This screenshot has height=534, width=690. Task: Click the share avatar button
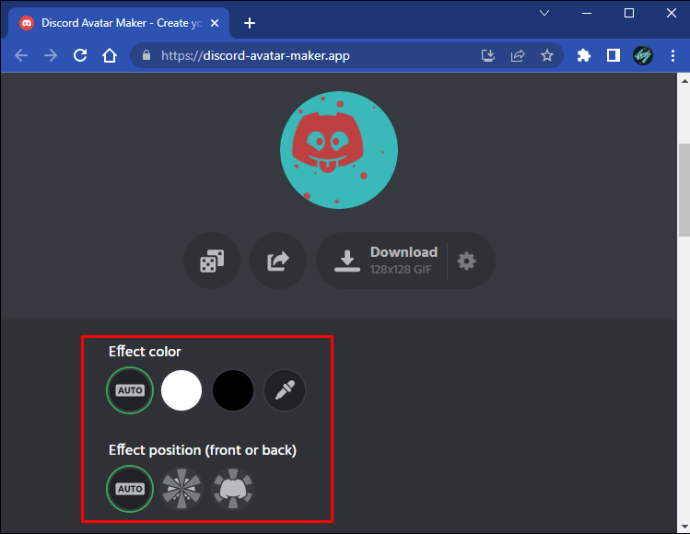pyautogui.click(x=278, y=261)
